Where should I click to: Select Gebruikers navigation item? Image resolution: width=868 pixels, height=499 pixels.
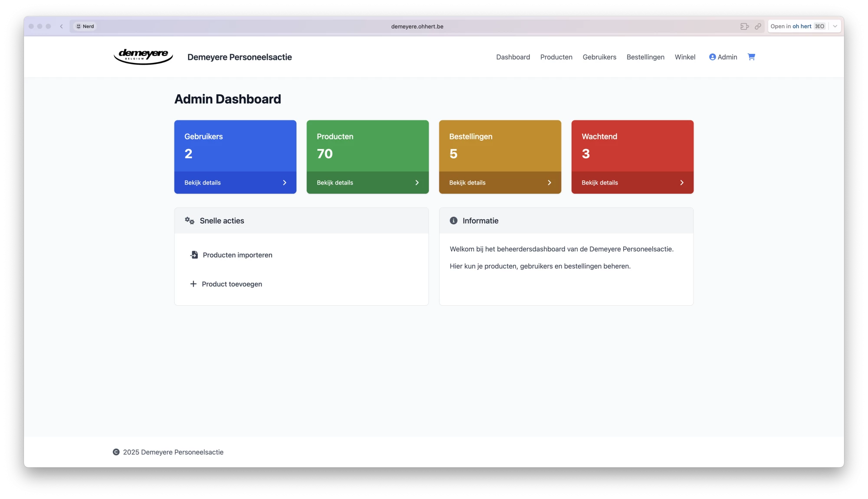click(599, 57)
